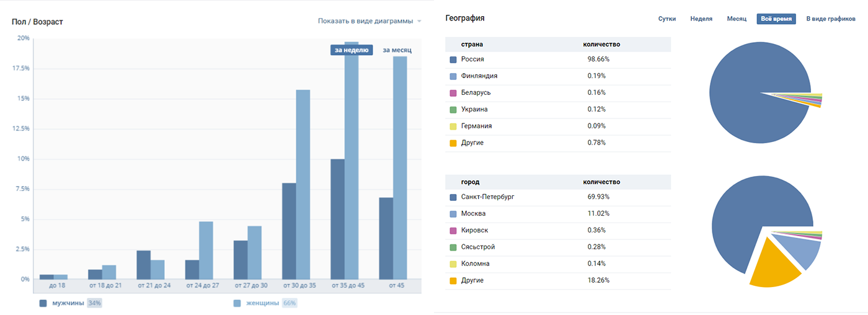This screenshot has width=868, height=315.
Task: Click the Сясьстрой green marker icon
Action: click(453, 247)
